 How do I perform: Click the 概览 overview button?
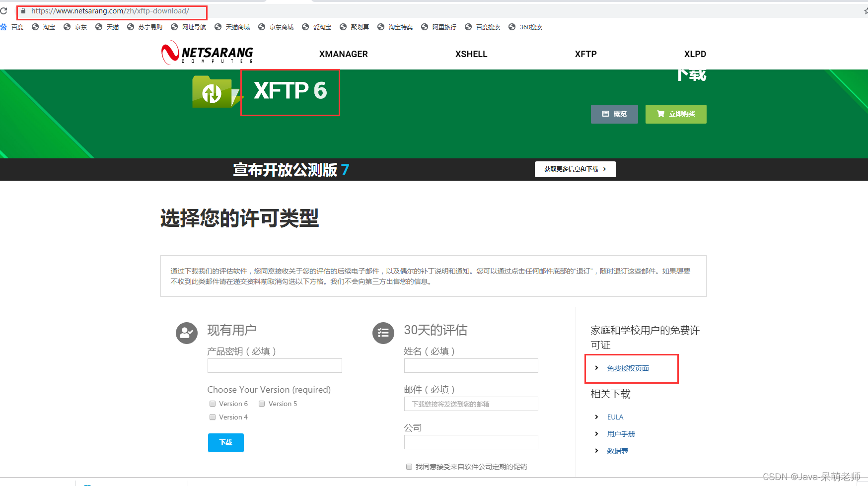(x=614, y=114)
